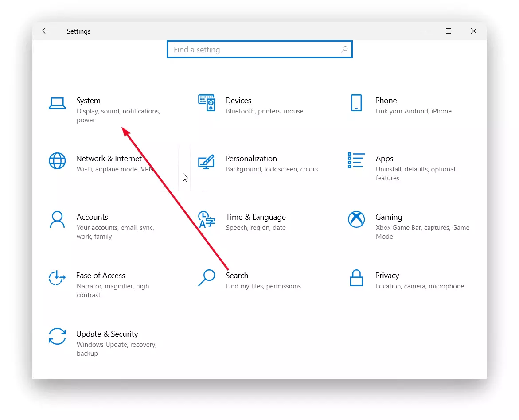519x420 pixels.
Task: Open the Devices settings title
Action: [x=238, y=101]
